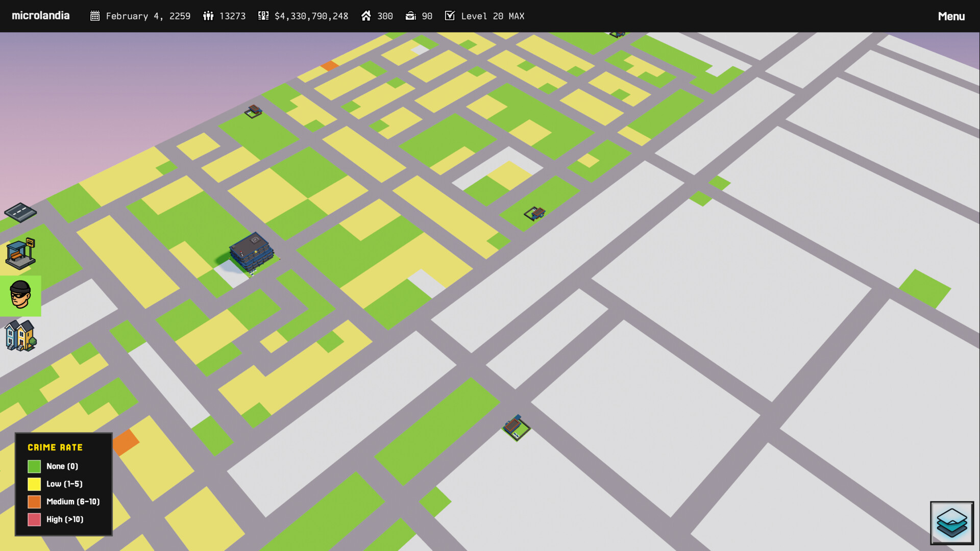Viewport: 980px width, 551px height.
Task: Click the calendar icon showing February 4, 2259
Action: (x=95, y=16)
